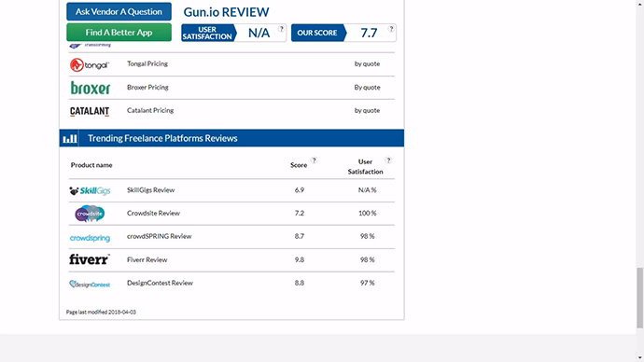Viewport: 644px width, 362px height.
Task: Click the Ask Vendor A Question button
Action: coord(119,11)
